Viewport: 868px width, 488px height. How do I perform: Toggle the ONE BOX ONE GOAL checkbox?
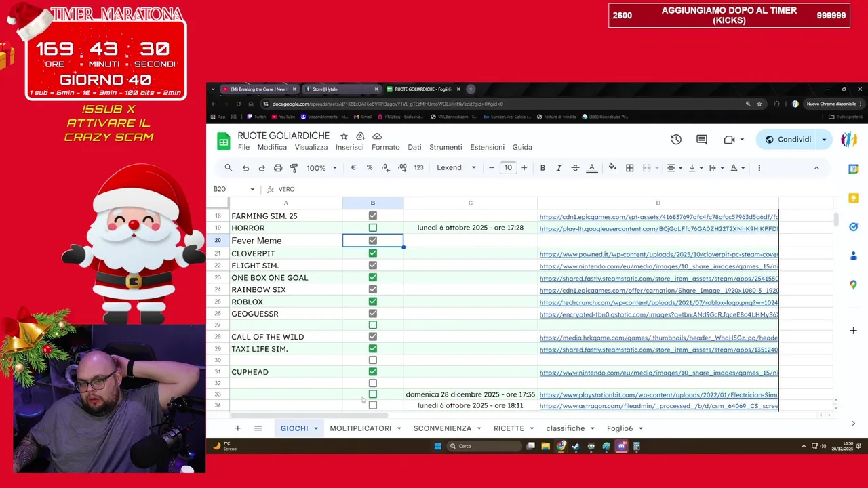(372, 278)
